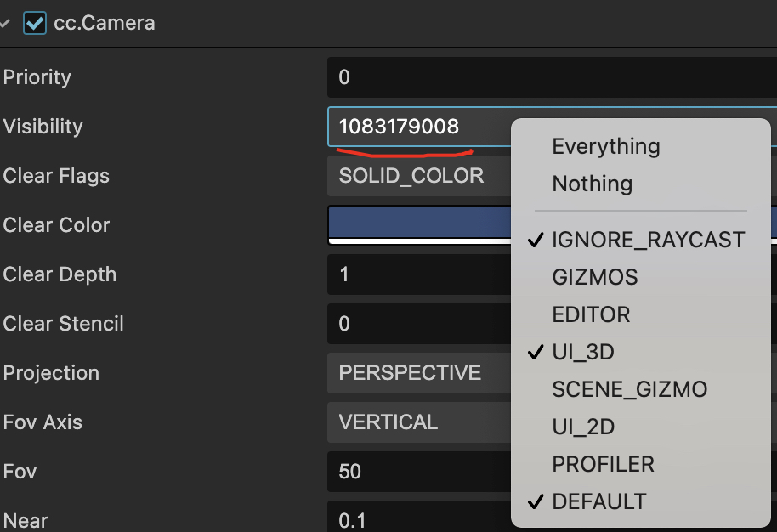Enable the GIZMOS layer option
The image size is (777, 532).
[x=594, y=277]
